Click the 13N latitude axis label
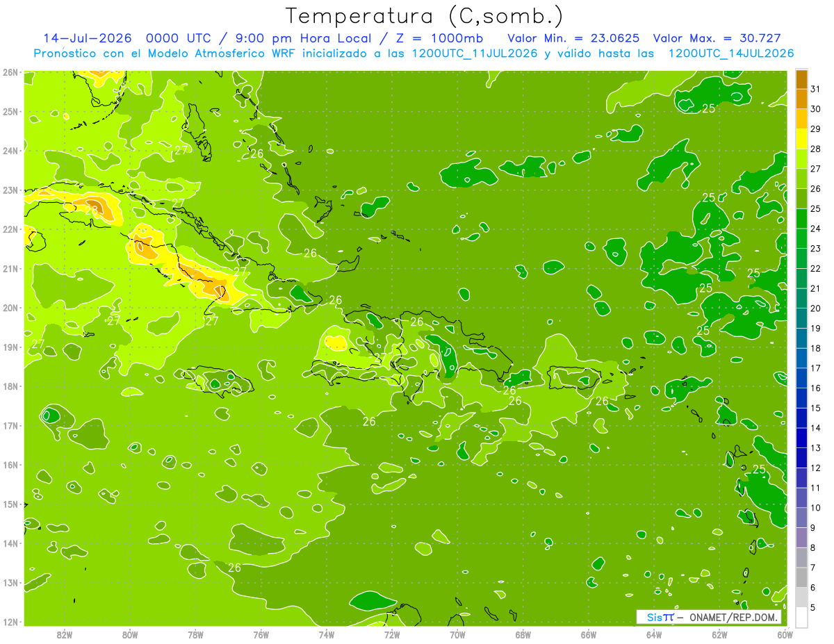The height and width of the screenshot is (644, 834). tap(10, 582)
